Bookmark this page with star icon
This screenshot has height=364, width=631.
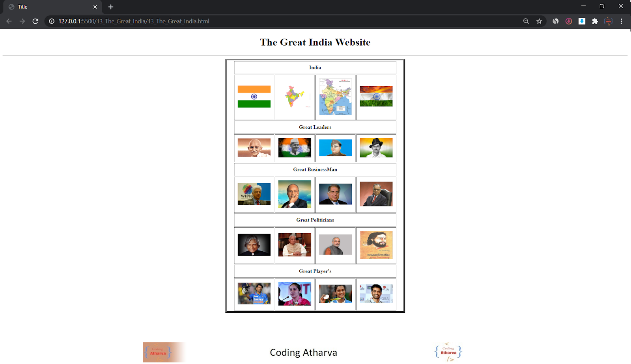pos(539,21)
